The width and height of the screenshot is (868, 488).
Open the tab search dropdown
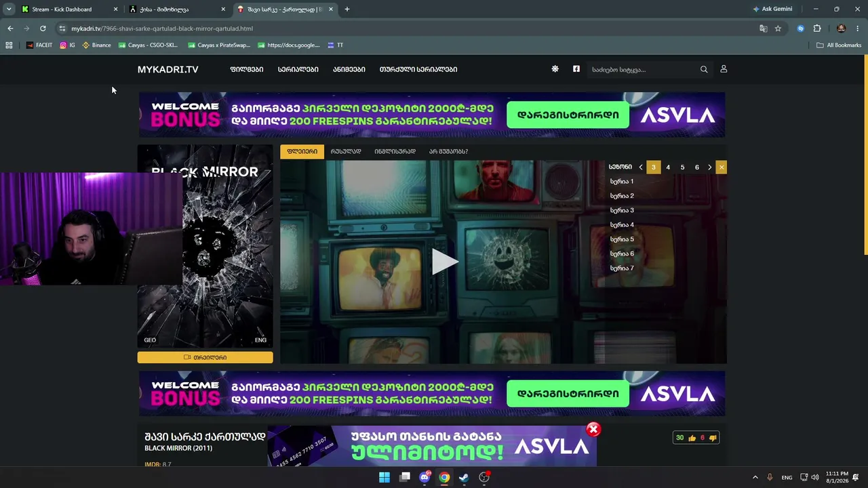click(x=9, y=9)
